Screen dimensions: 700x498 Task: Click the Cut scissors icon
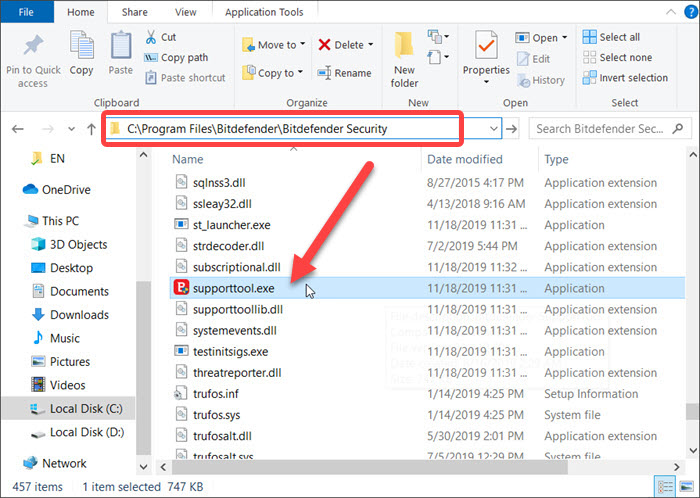(x=151, y=37)
